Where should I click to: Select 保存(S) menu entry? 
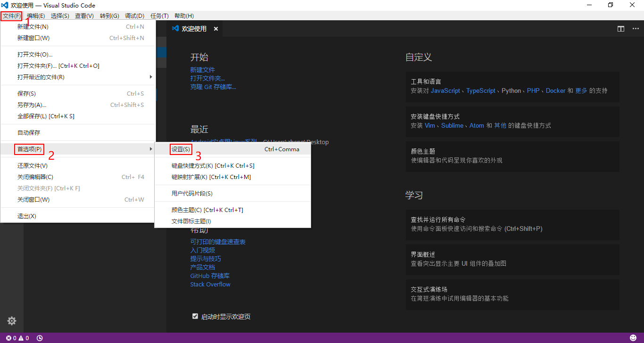pos(78,93)
